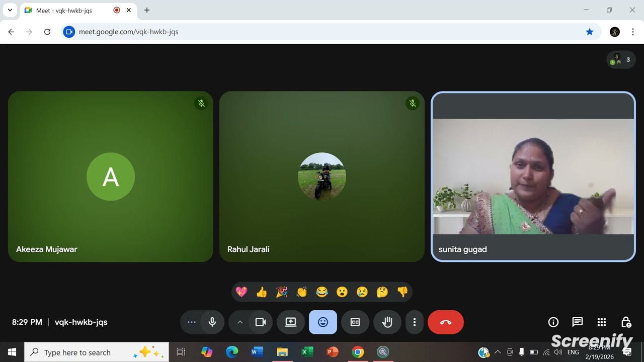Screen dimensions: 644x362
Task: Toggle the emoji reactions bar
Action: tap(323, 322)
